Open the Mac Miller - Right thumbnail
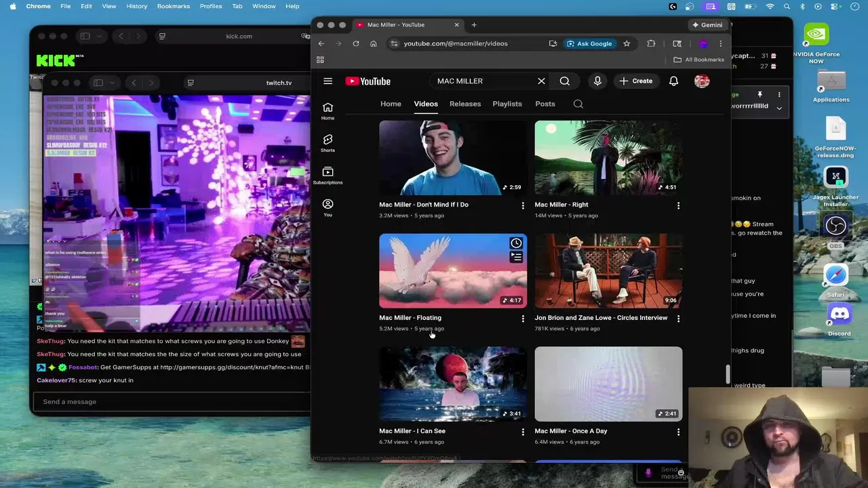 [x=608, y=158]
